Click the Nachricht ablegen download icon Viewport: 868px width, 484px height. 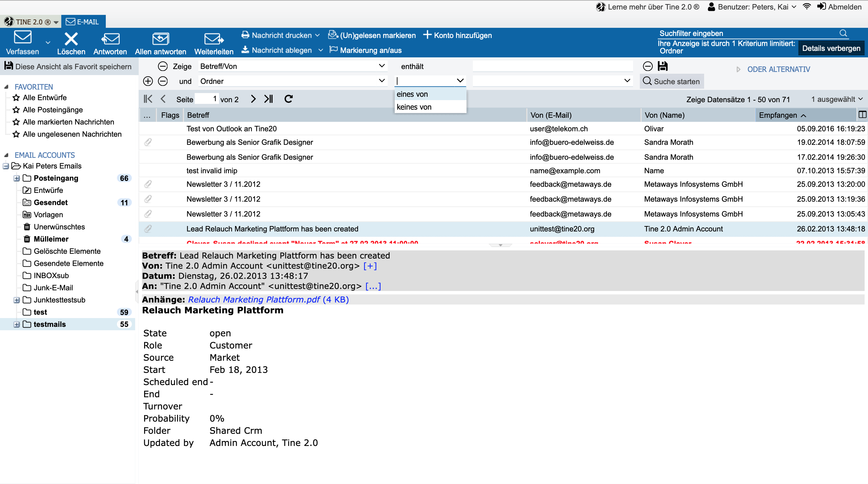coord(245,50)
